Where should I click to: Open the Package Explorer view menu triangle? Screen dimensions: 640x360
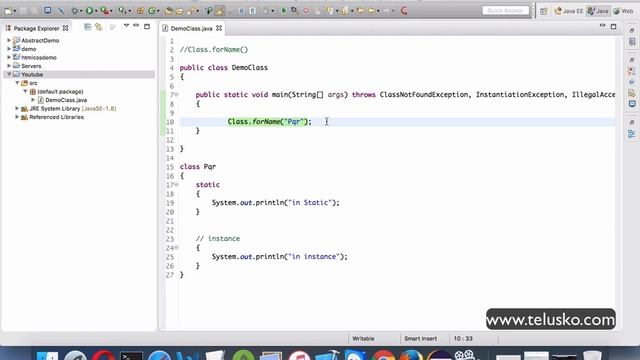126,26
